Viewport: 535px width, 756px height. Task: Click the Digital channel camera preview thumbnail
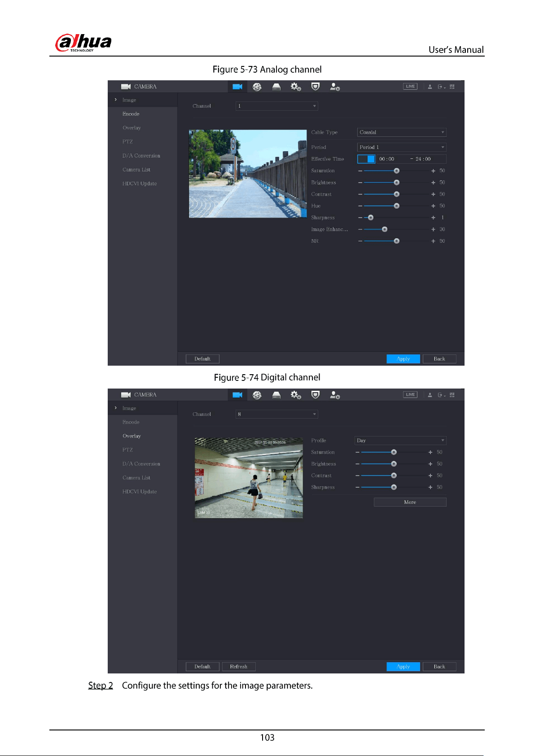coord(249,478)
